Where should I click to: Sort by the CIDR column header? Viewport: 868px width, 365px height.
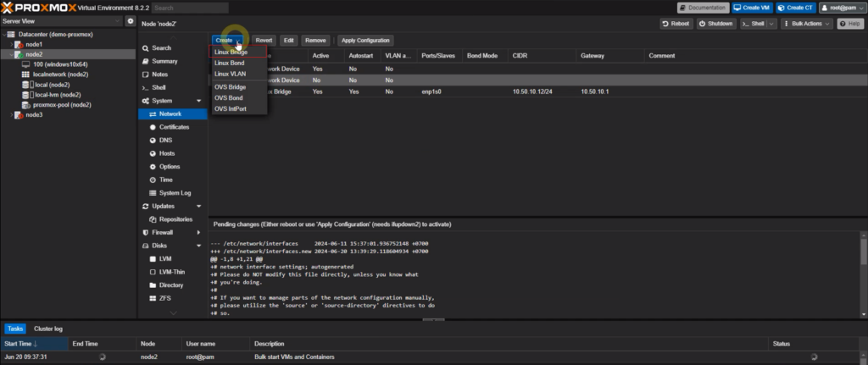[x=542, y=56]
